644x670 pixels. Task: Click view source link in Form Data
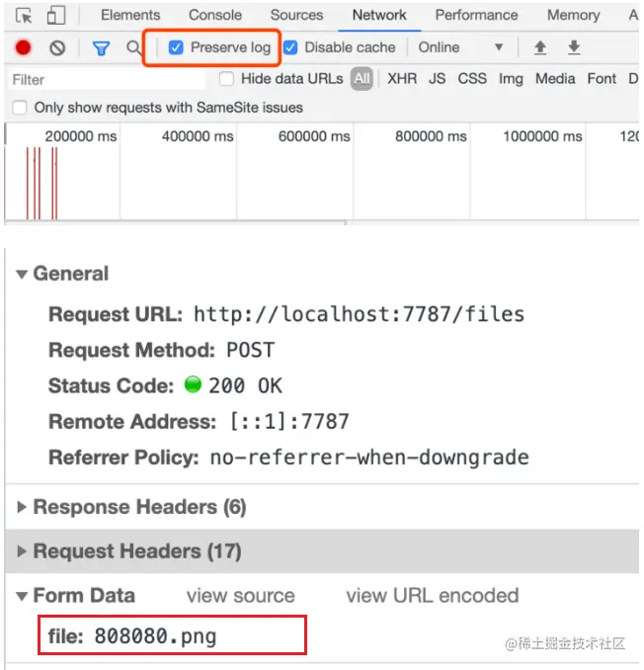240,596
